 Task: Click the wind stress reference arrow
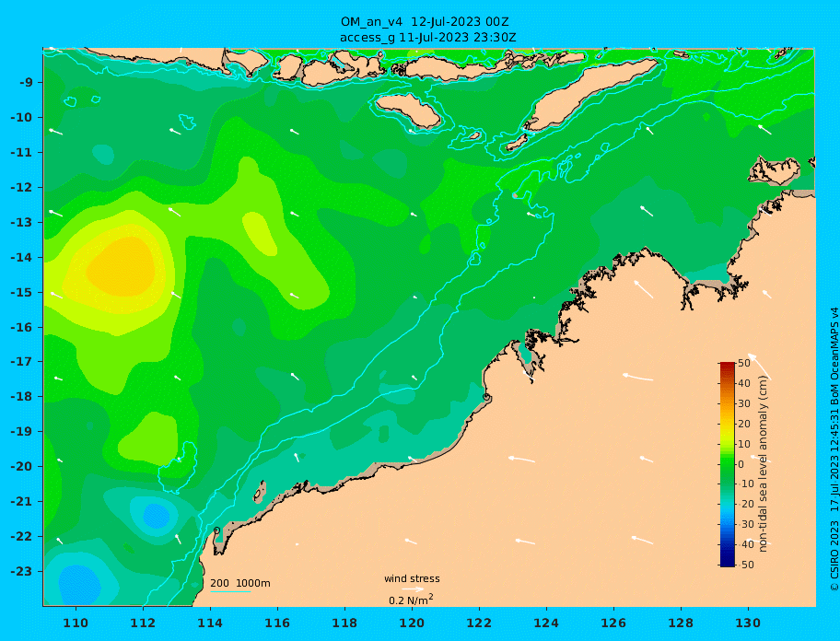(x=413, y=589)
